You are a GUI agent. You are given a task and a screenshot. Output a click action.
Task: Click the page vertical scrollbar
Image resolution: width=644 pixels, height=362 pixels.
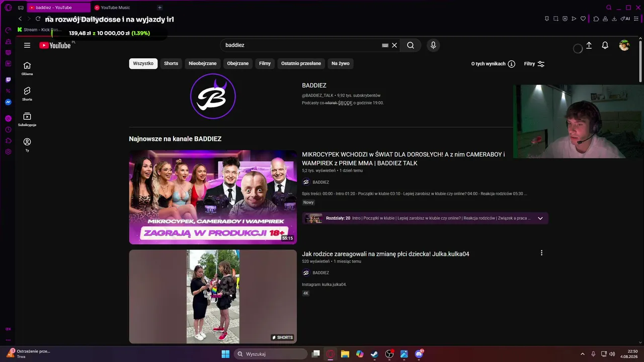click(640, 60)
